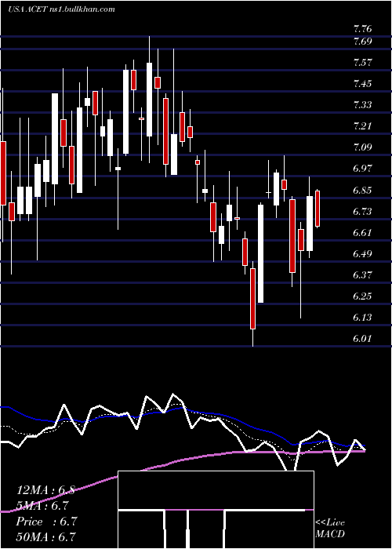Select the 6.25 price axis value
392x549 pixels.
tap(362, 296)
